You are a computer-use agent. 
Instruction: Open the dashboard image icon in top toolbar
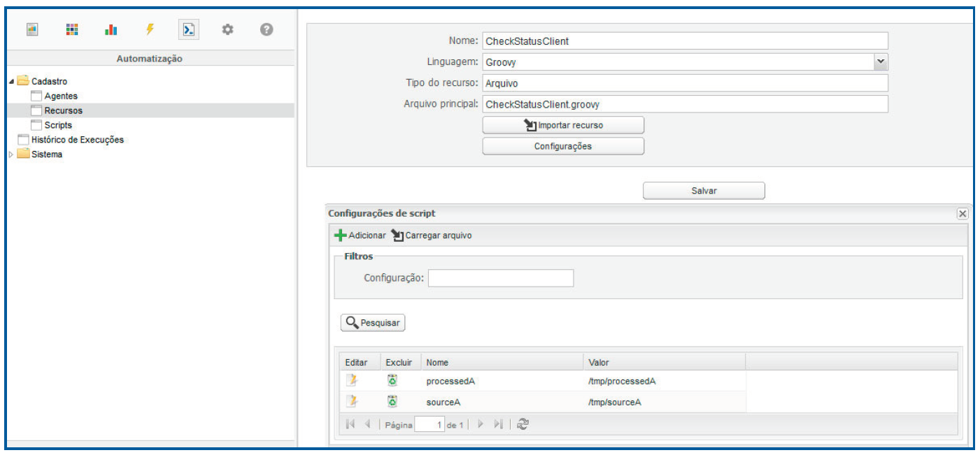[32, 29]
